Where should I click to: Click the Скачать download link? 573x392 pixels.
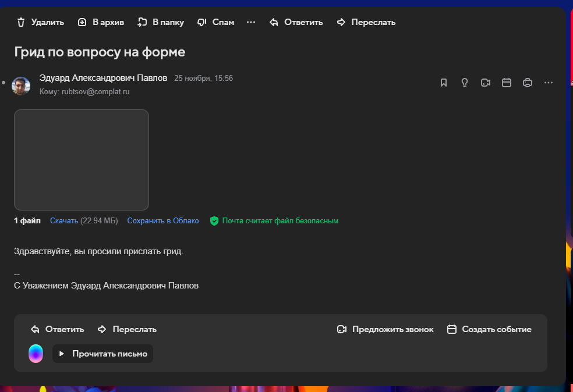[64, 221]
